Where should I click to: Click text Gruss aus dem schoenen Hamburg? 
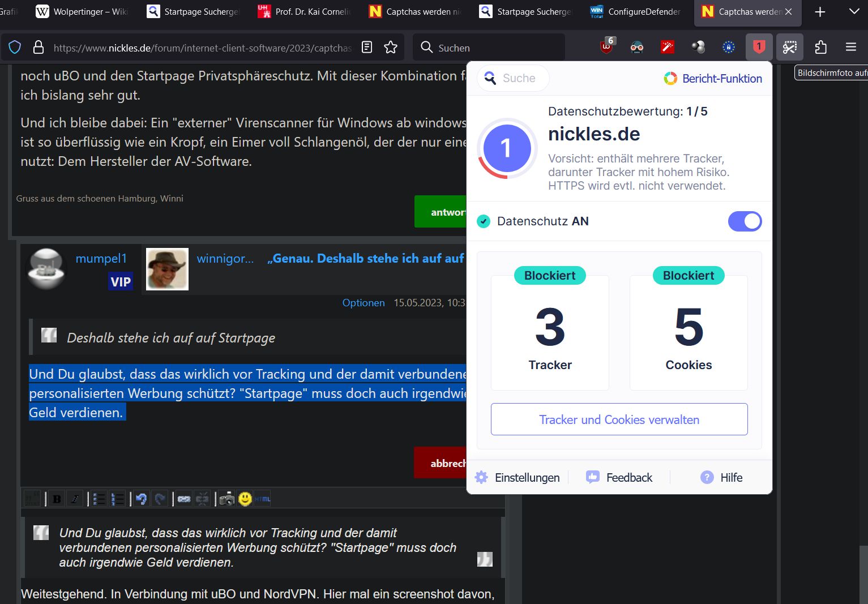coord(100,198)
